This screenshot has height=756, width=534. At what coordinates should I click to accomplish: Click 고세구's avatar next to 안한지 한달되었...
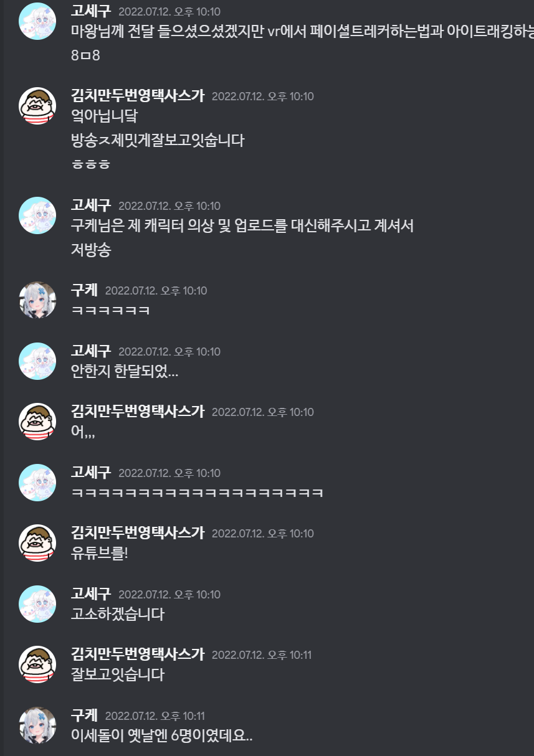pyautogui.click(x=37, y=361)
